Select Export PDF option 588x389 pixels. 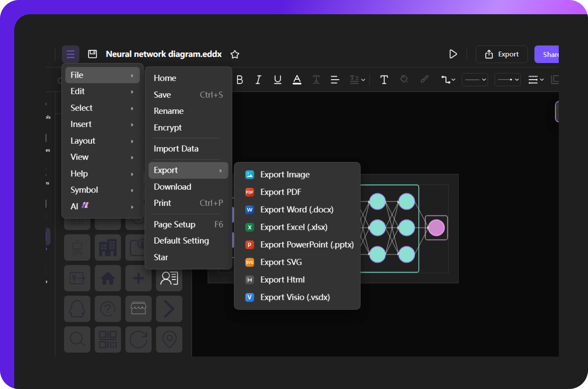tap(281, 192)
